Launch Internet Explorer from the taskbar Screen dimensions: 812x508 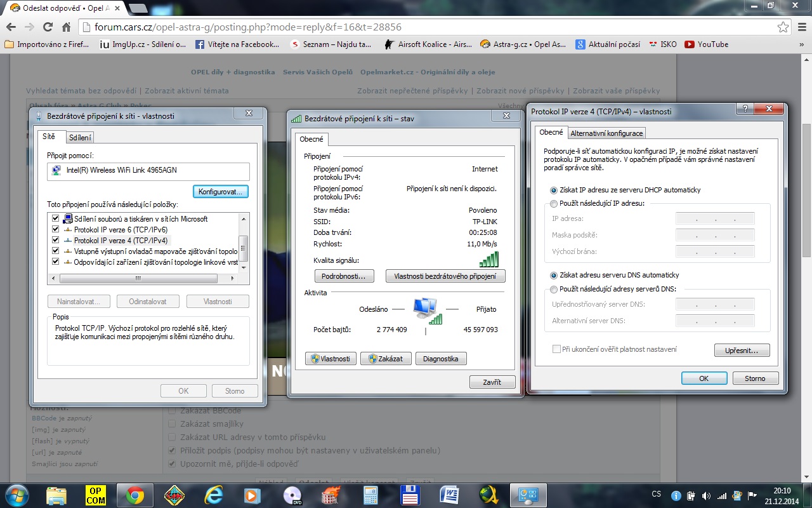(214, 495)
